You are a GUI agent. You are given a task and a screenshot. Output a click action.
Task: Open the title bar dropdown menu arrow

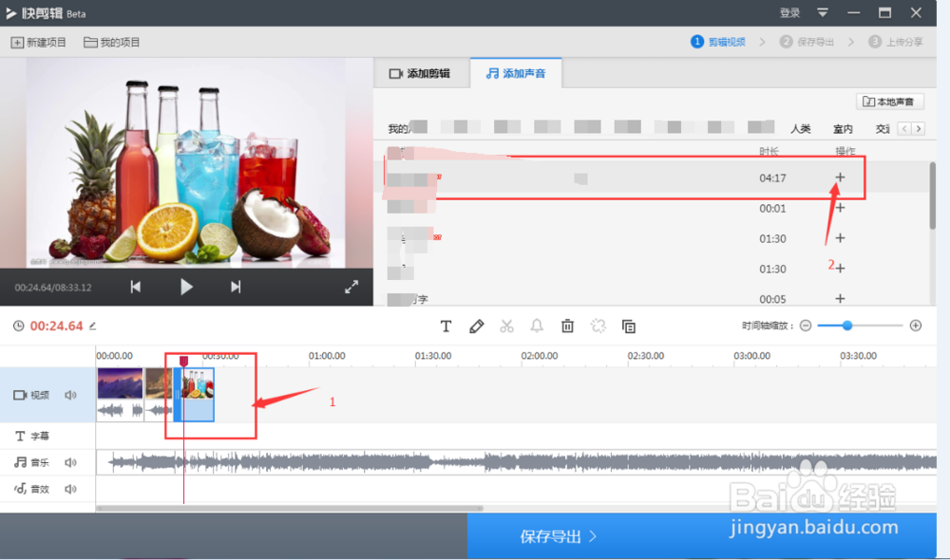[x=822, y=12]
